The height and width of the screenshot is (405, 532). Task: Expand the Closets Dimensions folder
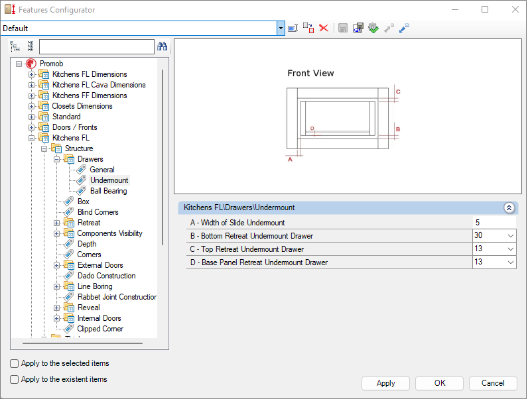[32, 107]
